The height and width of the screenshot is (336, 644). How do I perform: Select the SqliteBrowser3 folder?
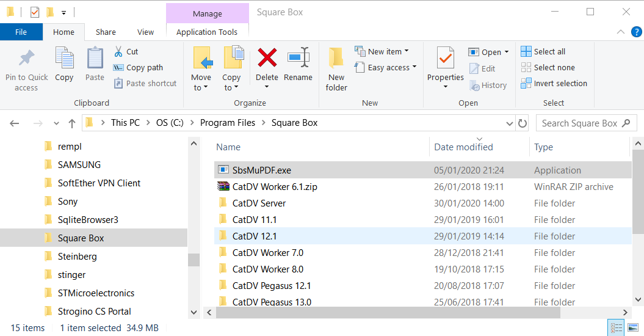click(x=88, y=219)
